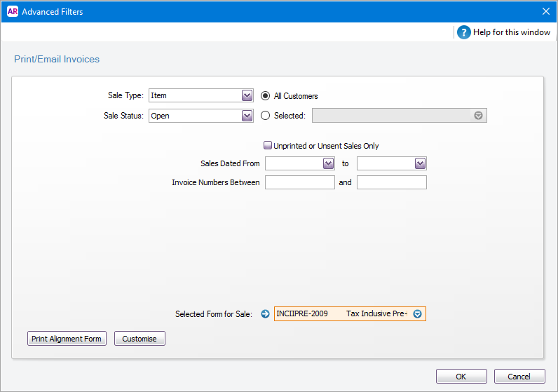Close the Advanced Filters window
Viewport: 558px width, 392px height.
click(546, 11)
